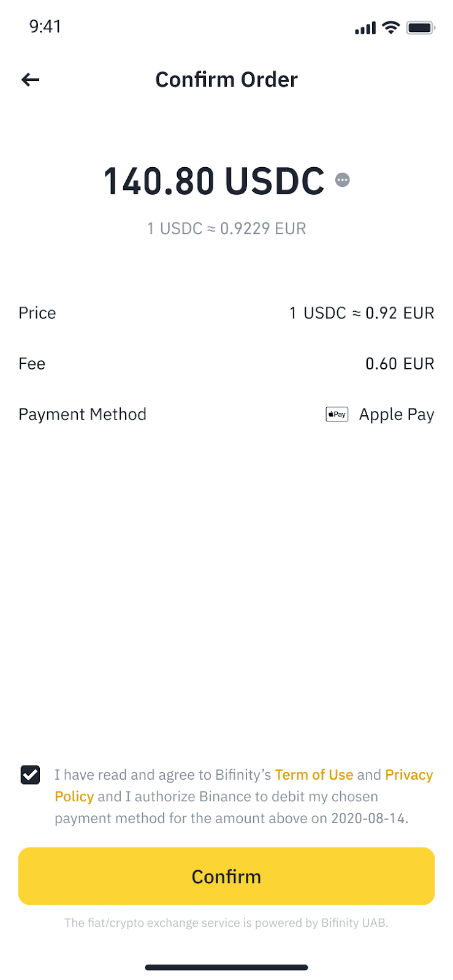The width and height of the screenshot is (453, 980).
Task: Click the Apple Pay logo icon
Action: (x=337, y=415)
